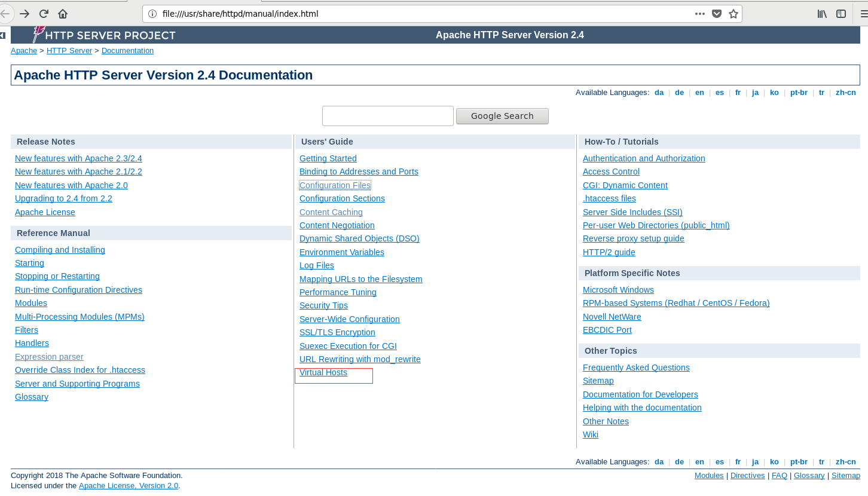Open Glossary link in Reference Manual

32,397
